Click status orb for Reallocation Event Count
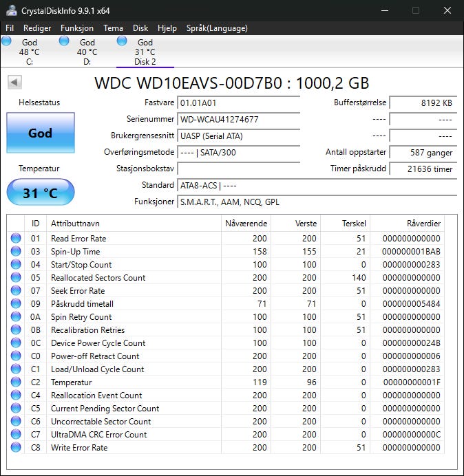This screenshot has width=464, height=476. 16,395
